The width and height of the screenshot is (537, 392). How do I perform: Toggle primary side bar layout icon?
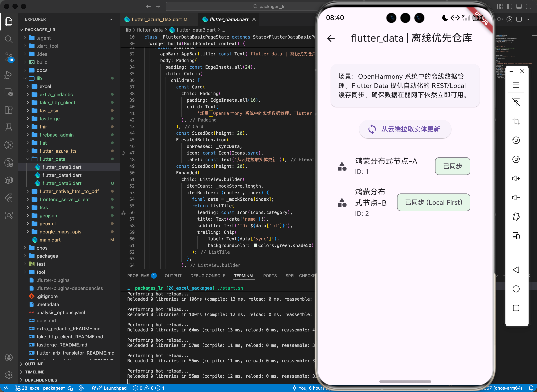509,6
